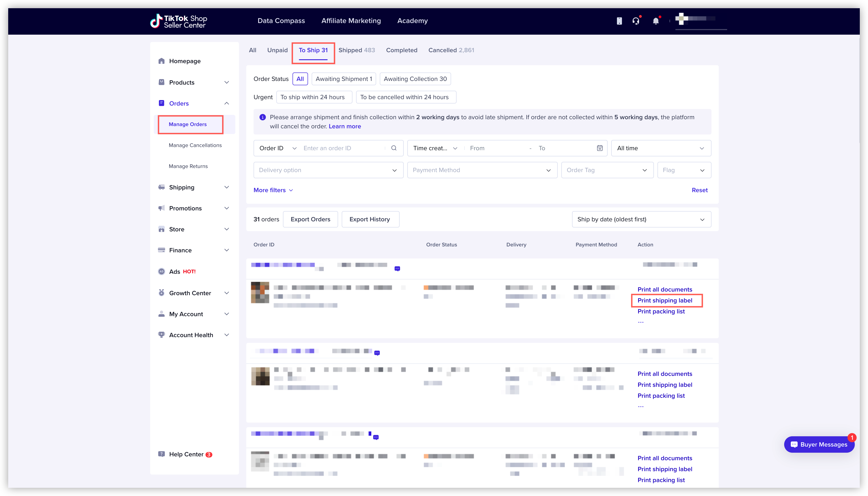
Task: Click the Products bag icon
Action: click(161, 82)
